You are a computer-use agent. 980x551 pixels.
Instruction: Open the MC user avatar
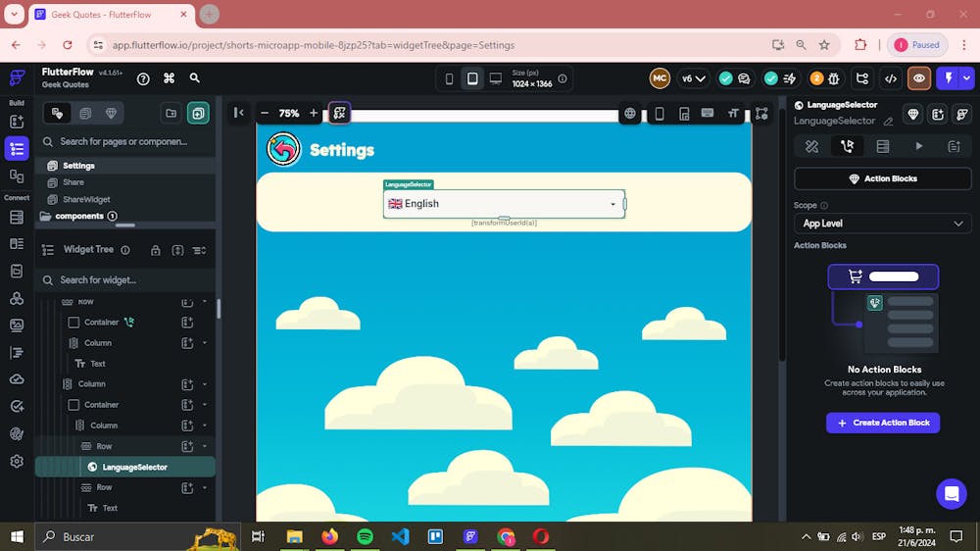(x=660, y=78)
